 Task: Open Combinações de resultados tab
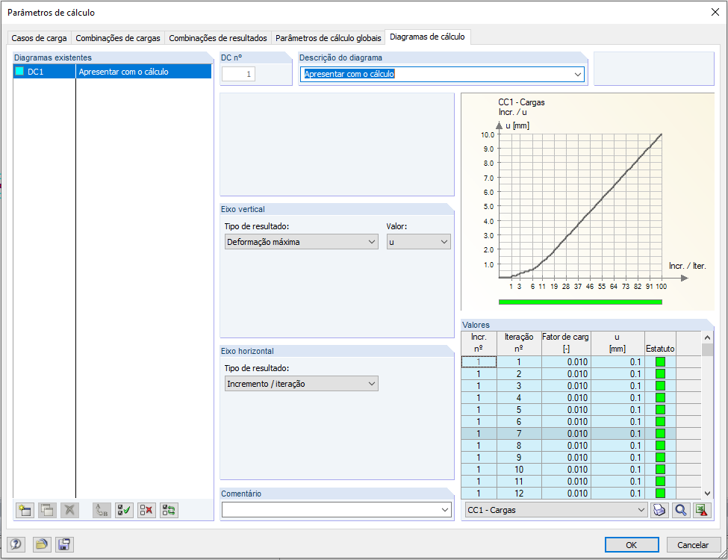pos(218,38)
